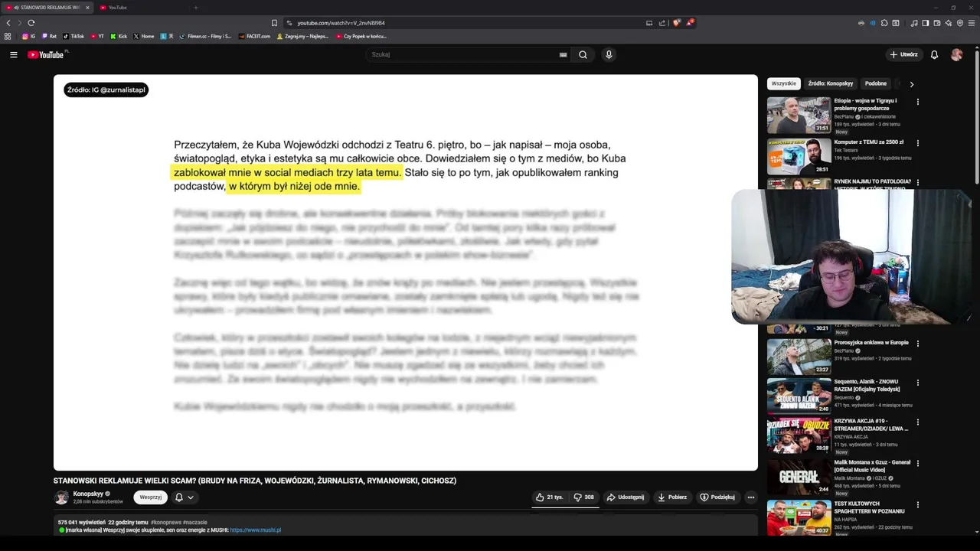Open more video actions ellipsis

tap(750, 497)
